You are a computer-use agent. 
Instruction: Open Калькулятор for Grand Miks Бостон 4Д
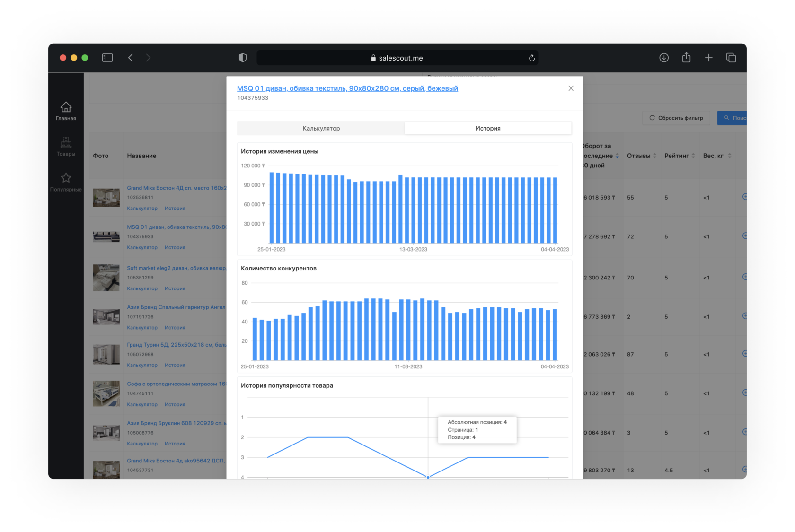(142, 208)
